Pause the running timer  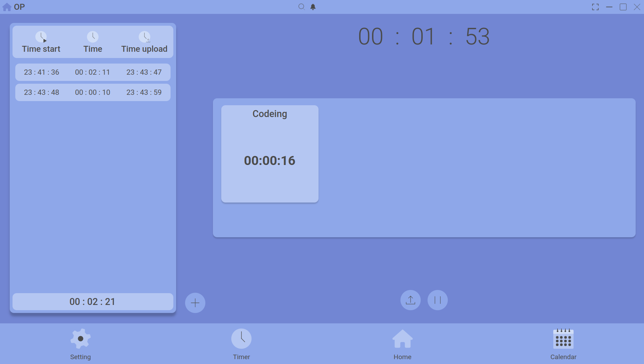[438, 300]
